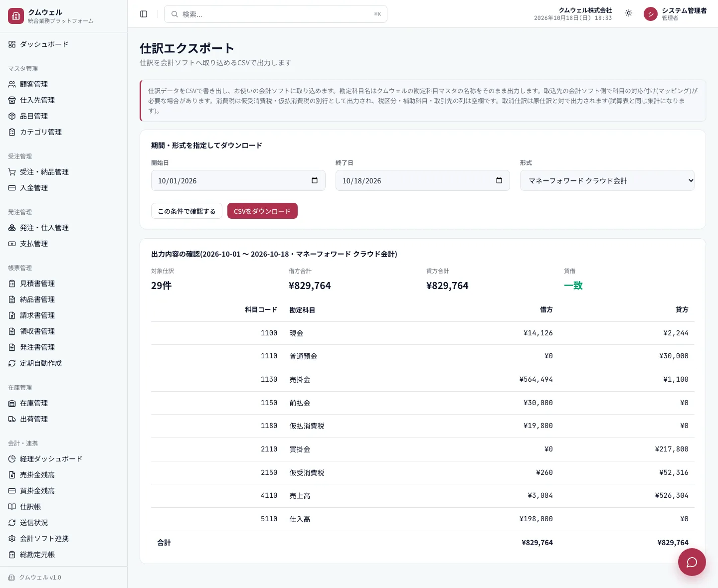Focus the 検索 search box
The image size is (718, 588).
tap(275, 14)
